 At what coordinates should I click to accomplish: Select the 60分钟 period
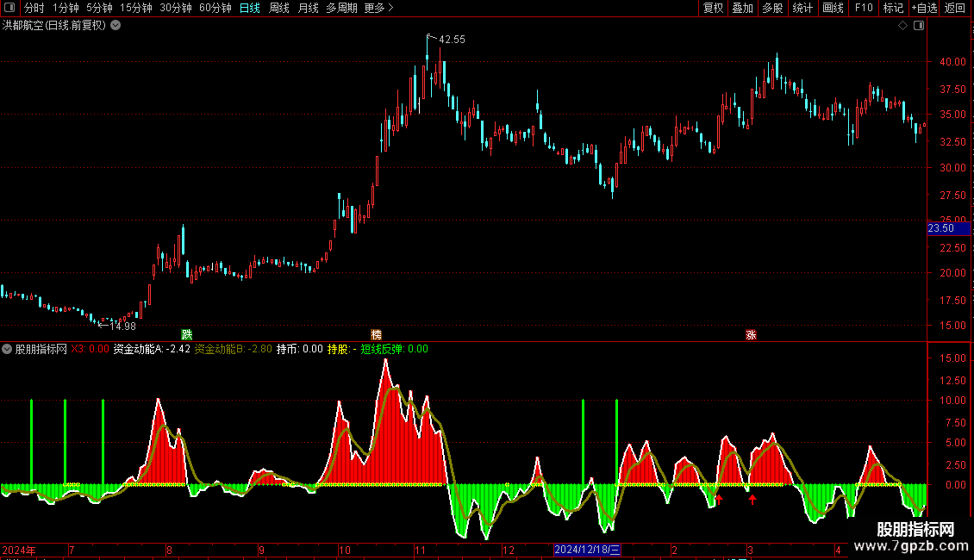pyautogui.click(x=215, y=8)
